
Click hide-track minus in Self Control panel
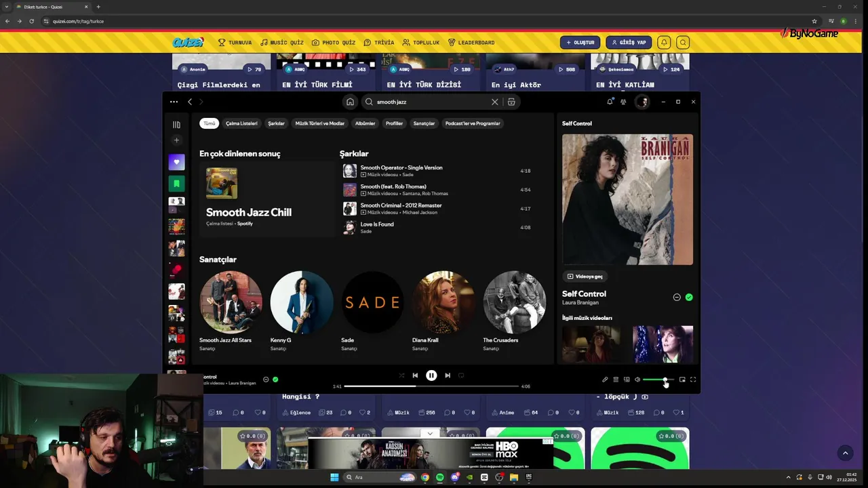[677, 297]
